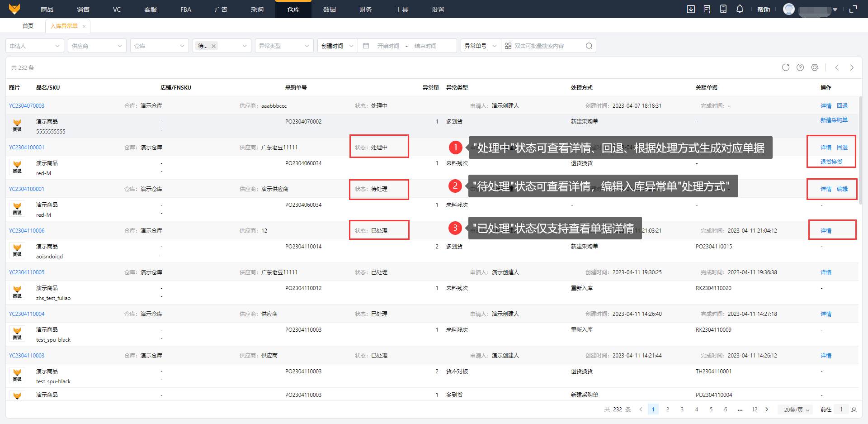Click the mobile phone icon in header
The image size is (868, 424).
(723, 9)
